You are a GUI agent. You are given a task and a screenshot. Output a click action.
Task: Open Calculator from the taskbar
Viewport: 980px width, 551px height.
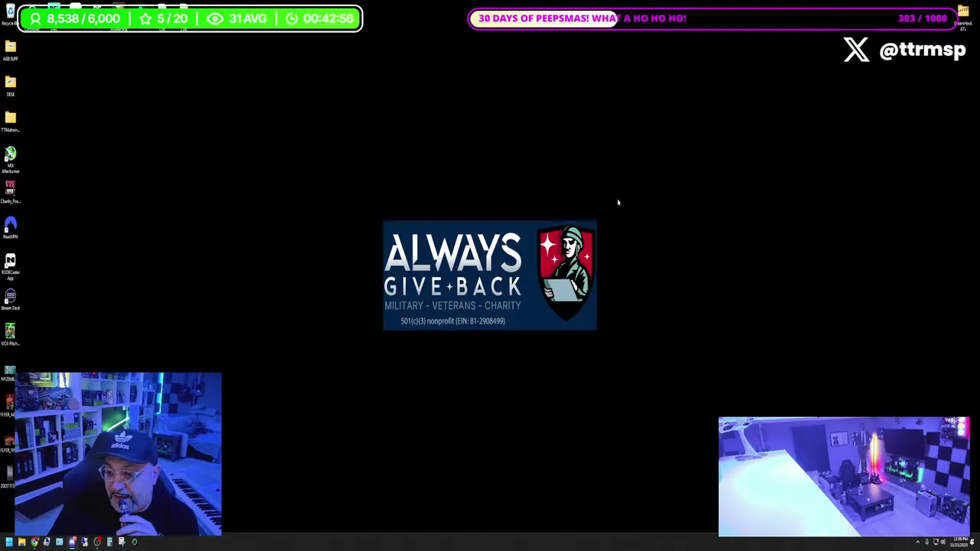[x=109, y=542]
